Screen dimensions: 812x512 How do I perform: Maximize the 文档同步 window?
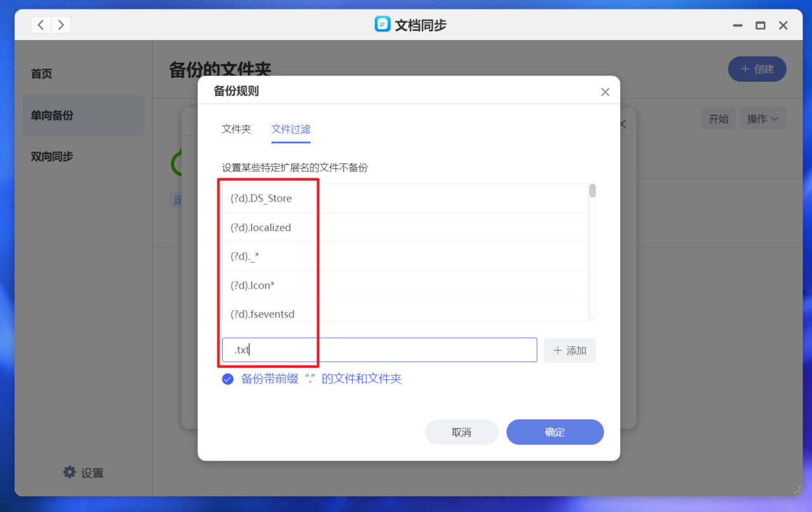pyautogui.click(x=760, y=25)
